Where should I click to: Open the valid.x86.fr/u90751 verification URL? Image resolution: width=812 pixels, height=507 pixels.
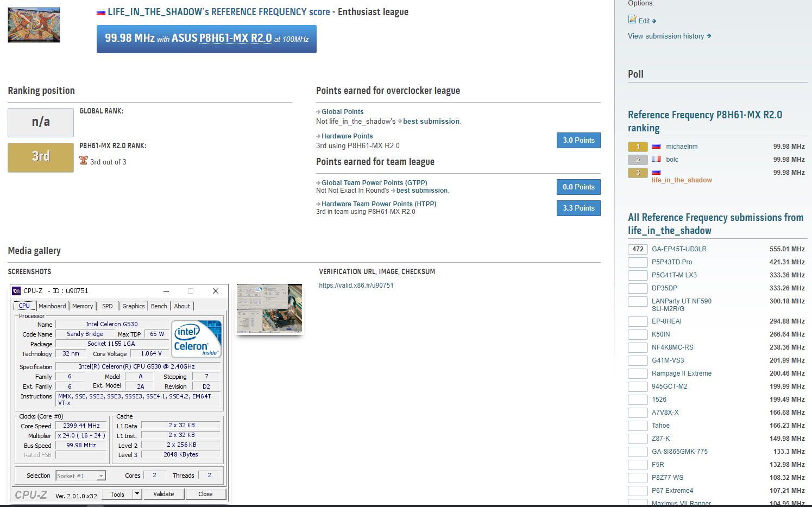coord(356,286)
